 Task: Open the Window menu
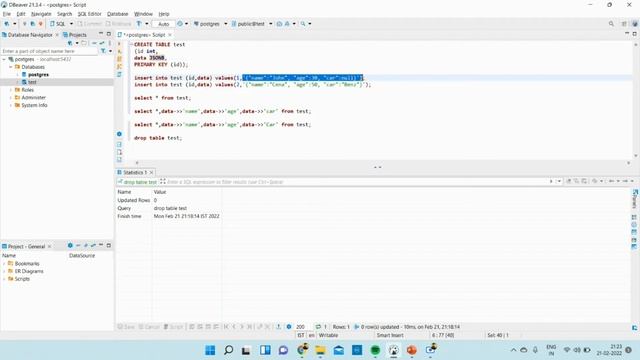click(x=143, y=14)
